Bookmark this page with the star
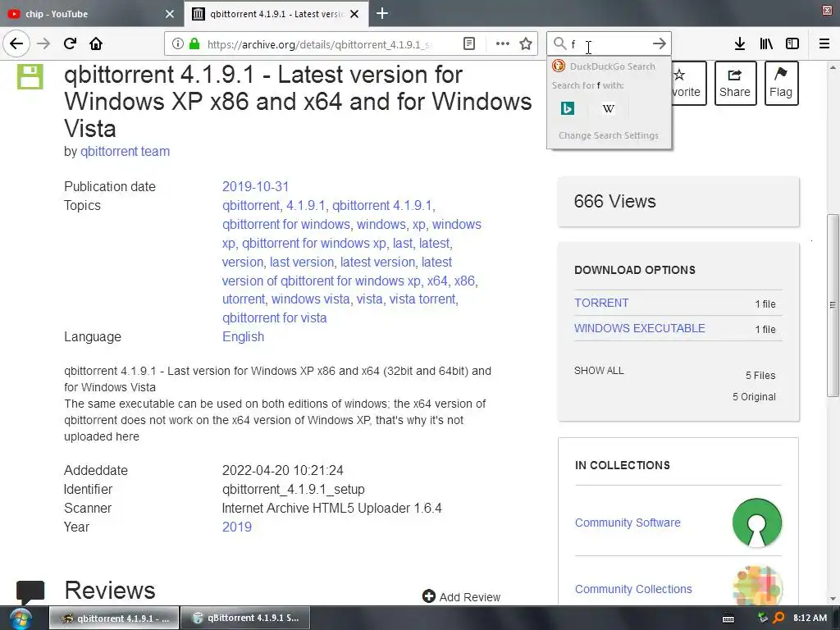Screen dimensions: 840x630 pos(526,43)
